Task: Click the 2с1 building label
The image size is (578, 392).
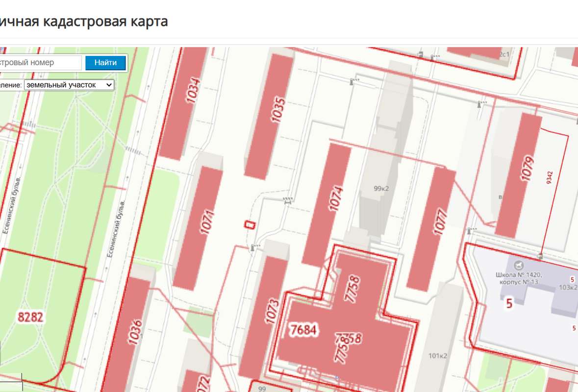Action: coord(504,54)
